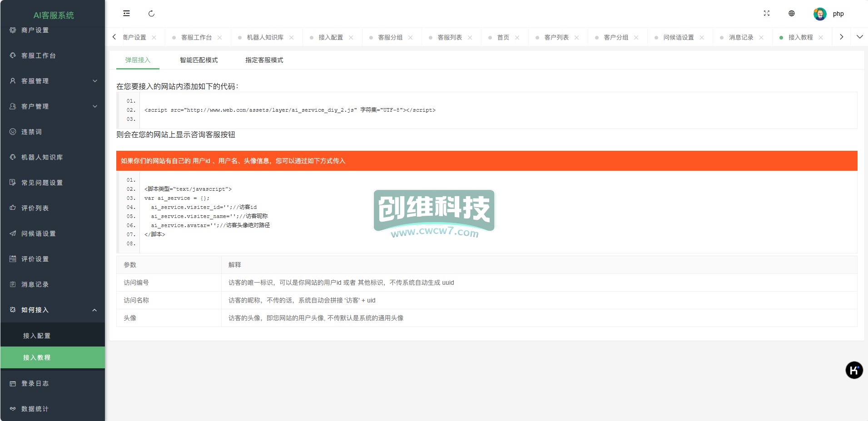Click the 商户设置 gear icon in sidebar

pyautogui.click(x=13, y=30)
